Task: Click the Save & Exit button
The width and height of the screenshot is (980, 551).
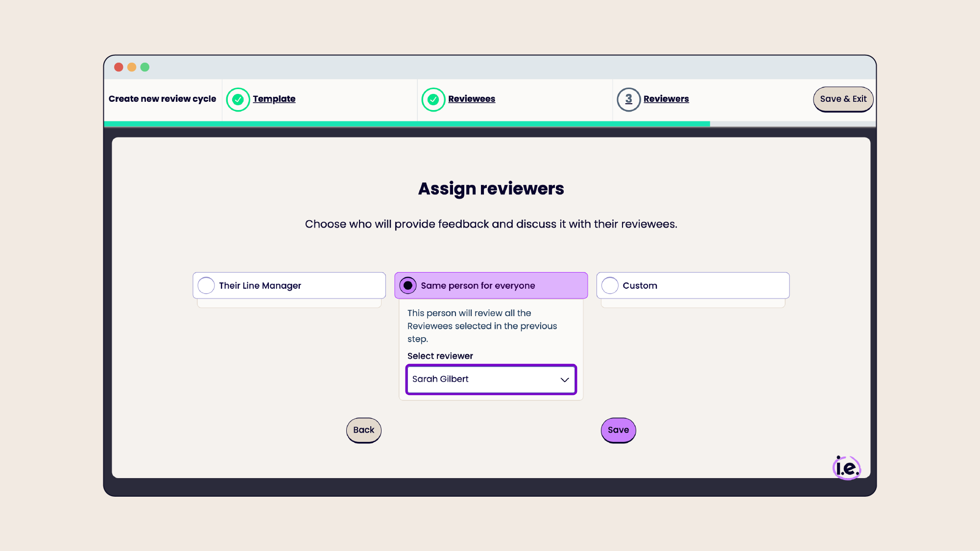Action: click(843, 99)
